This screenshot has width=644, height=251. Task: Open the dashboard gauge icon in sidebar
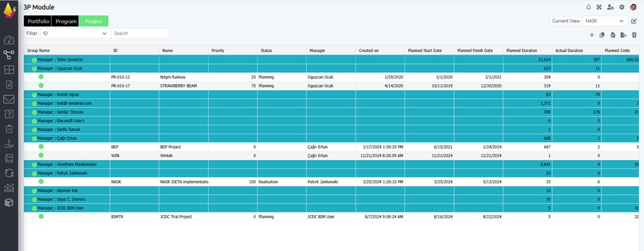[x=9, y=40]
